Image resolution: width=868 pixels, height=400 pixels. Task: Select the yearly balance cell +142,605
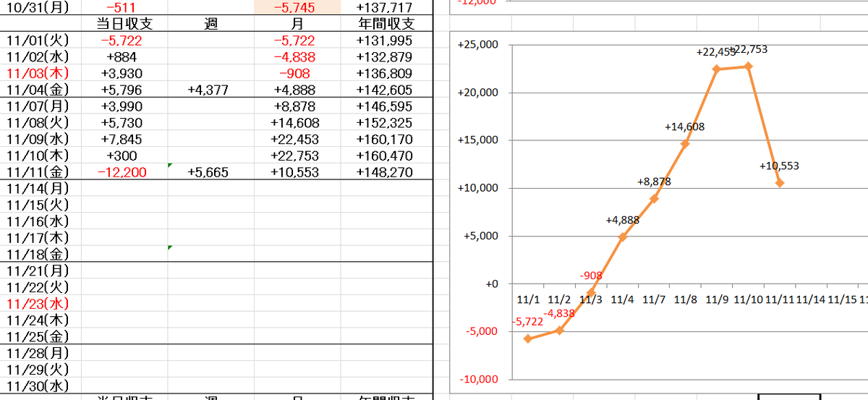(386, 90)
